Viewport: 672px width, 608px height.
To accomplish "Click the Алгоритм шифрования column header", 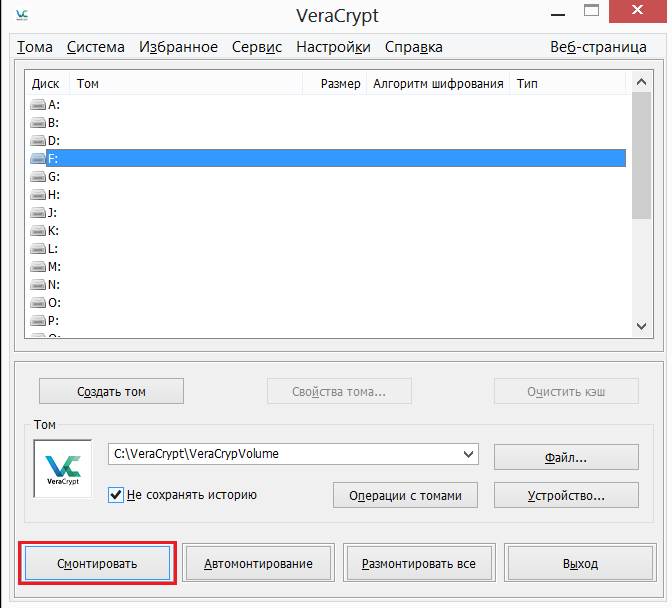I will (438, 84).
